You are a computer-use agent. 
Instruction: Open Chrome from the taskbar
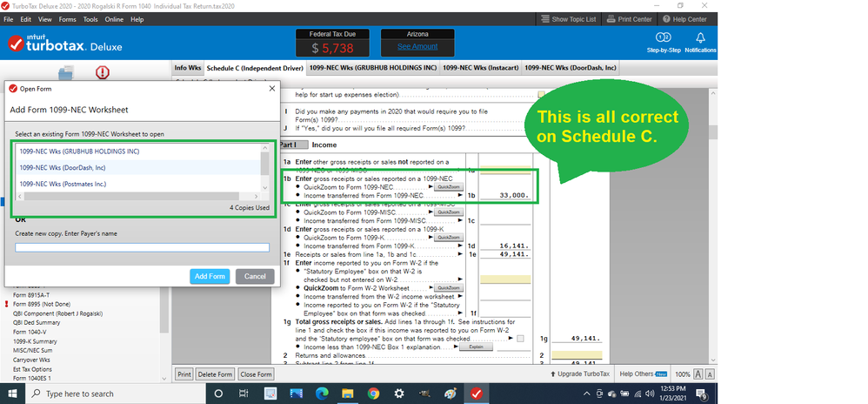point(373,394)
